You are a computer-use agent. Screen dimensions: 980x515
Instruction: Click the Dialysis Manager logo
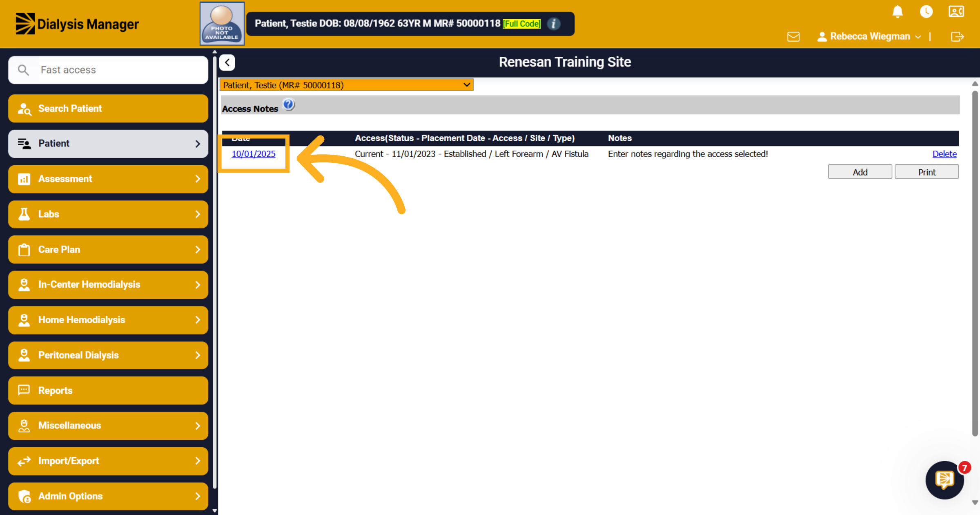(x=77, y=24)
